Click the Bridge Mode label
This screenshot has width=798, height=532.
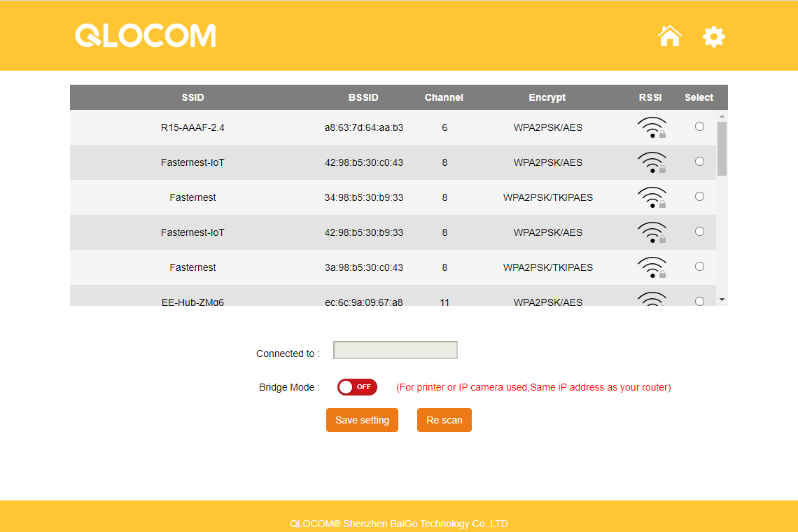click(x=289, y=387)
